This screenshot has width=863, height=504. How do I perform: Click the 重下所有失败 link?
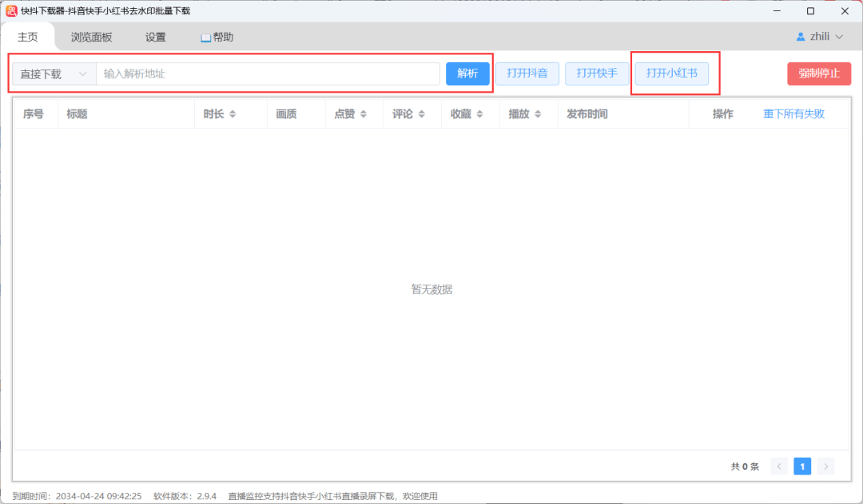pos(793,114)
